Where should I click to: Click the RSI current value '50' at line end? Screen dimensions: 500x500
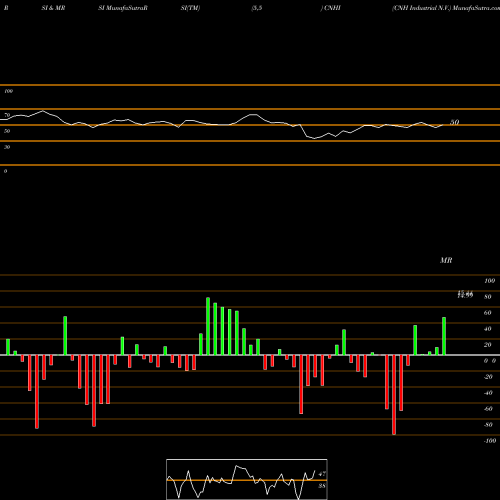[x=455, y=122]
